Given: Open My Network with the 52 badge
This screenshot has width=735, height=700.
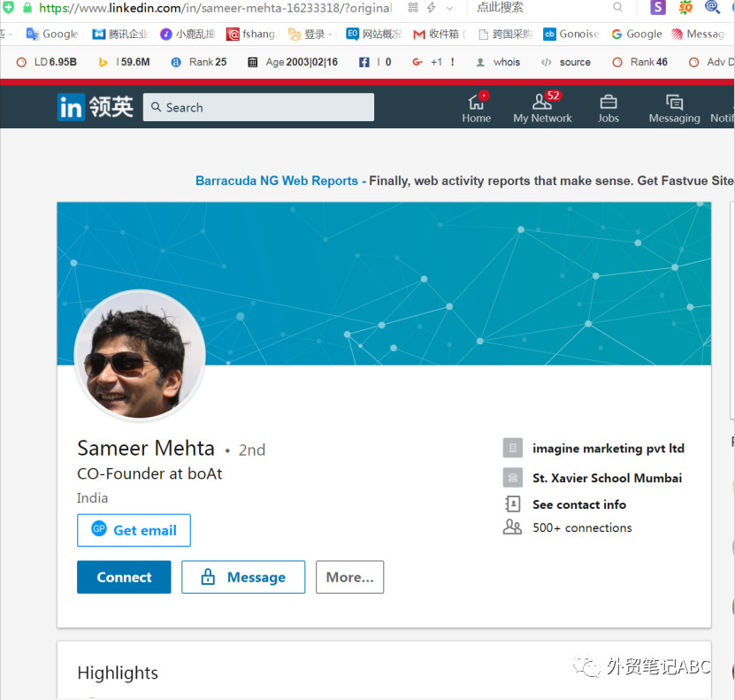Looking at the screenshot, I should coord(542,107).
